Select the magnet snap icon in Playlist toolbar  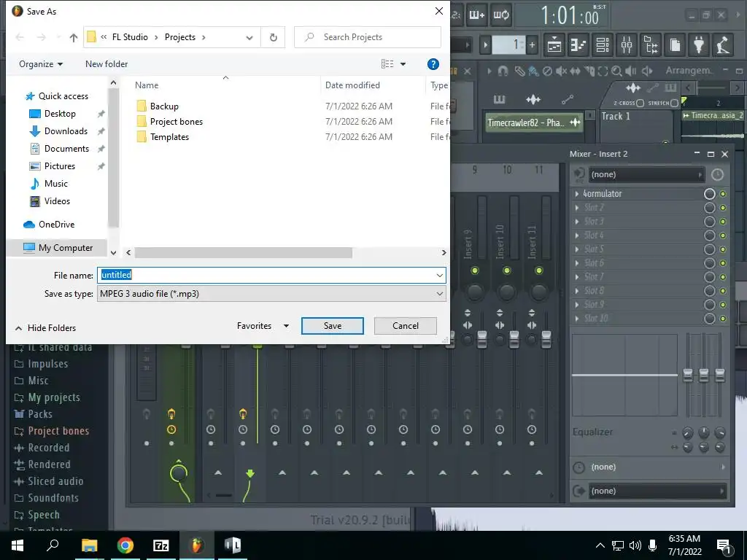tap(503, 71)
